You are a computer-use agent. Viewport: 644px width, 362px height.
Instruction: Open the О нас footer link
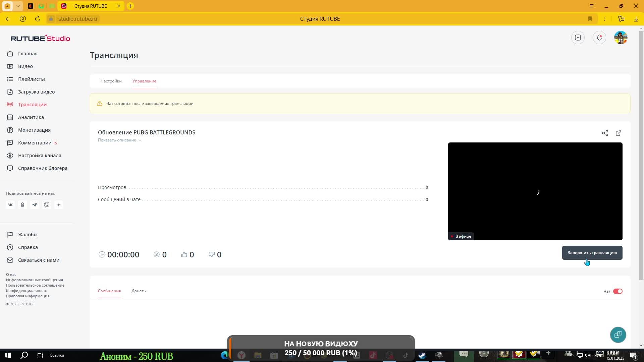(x=11, y=275)
